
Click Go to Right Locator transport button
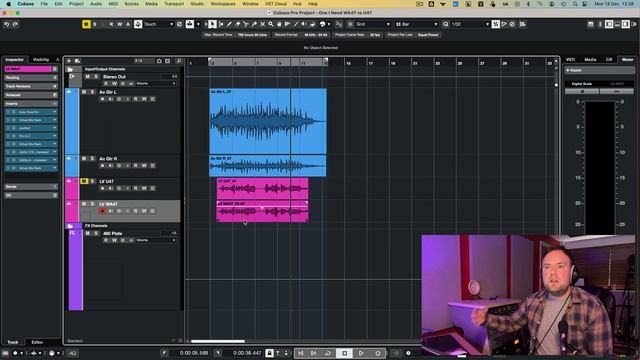click(x=313, y=353)
